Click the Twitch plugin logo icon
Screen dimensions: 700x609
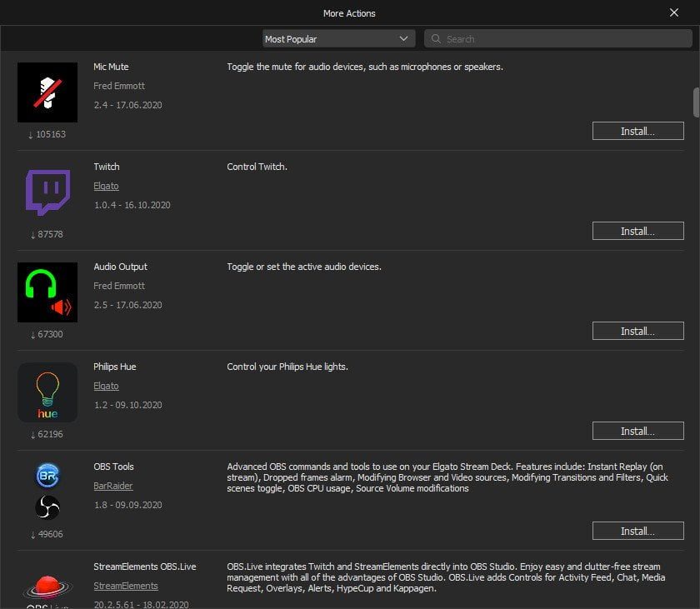coord(47,192)
